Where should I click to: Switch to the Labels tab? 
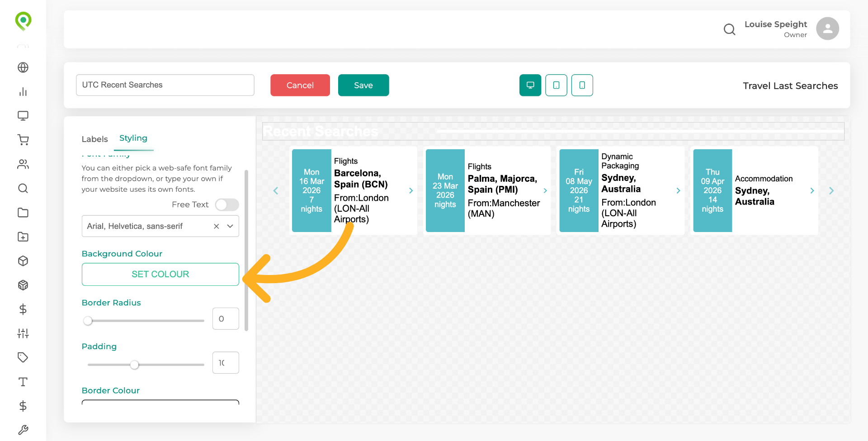click(x=94, y=139)
